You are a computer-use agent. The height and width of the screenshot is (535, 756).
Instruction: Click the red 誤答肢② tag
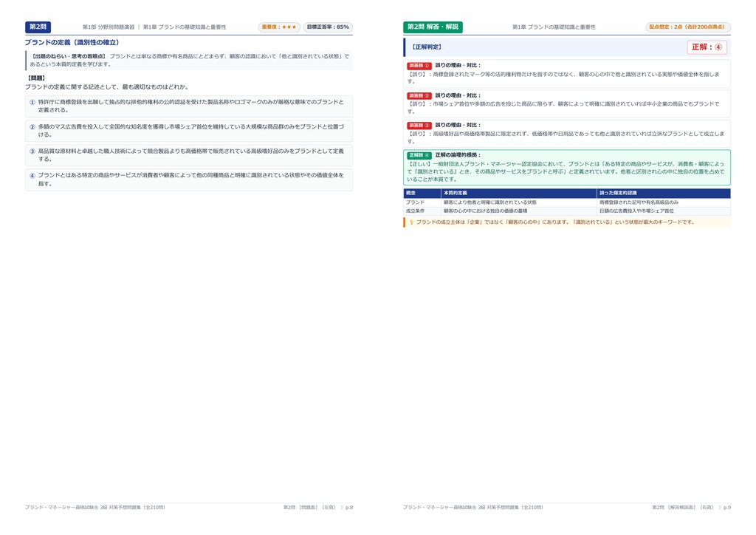419,95
